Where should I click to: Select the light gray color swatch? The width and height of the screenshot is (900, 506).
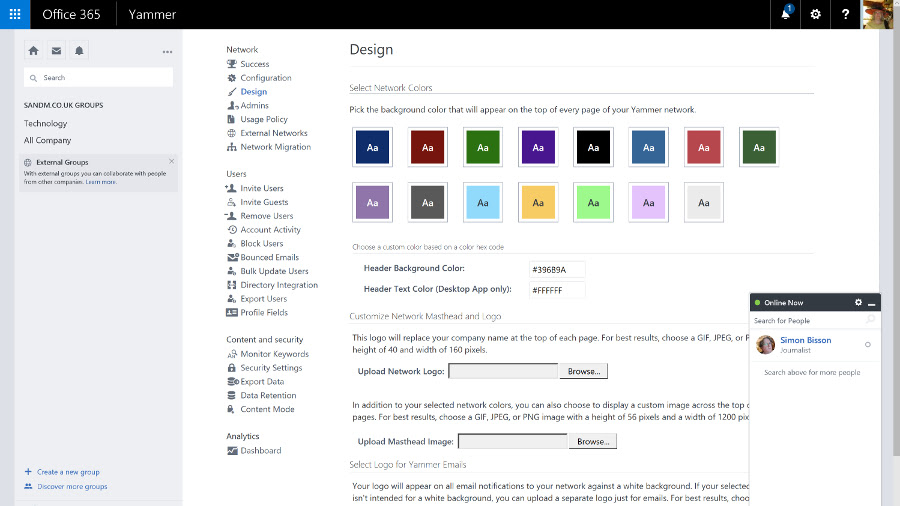[x=704, y=202]
